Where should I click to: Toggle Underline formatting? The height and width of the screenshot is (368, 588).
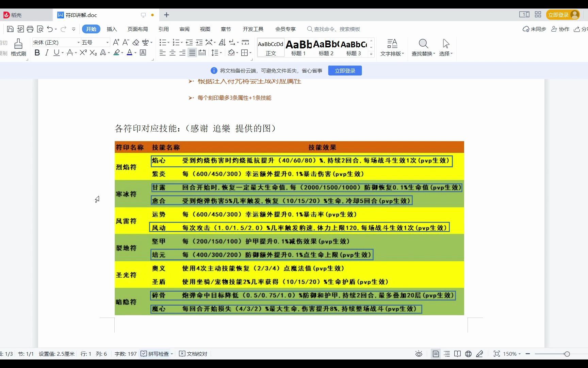[56, 52]
